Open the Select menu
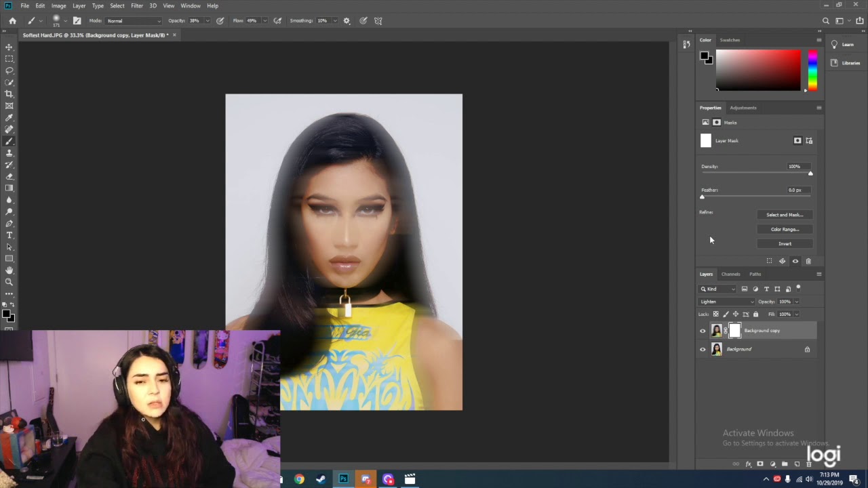The width and height of the screenshot is (868, 488). coord(117,5)
